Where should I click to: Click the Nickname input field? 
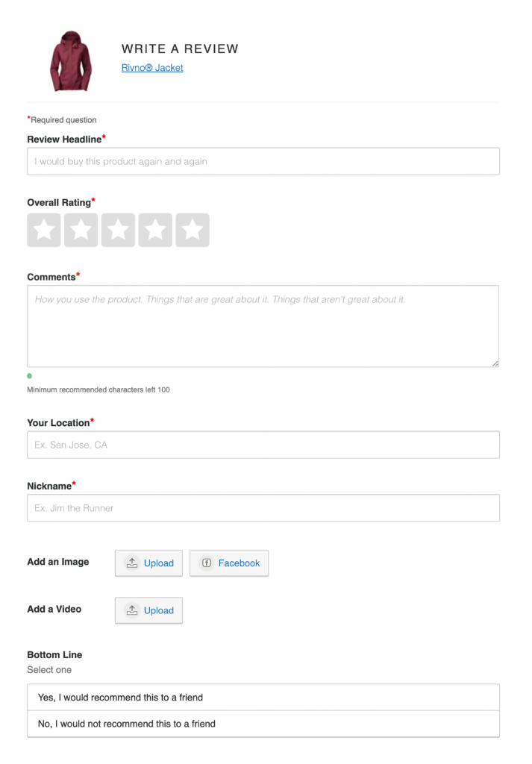(x=263, y=507)
